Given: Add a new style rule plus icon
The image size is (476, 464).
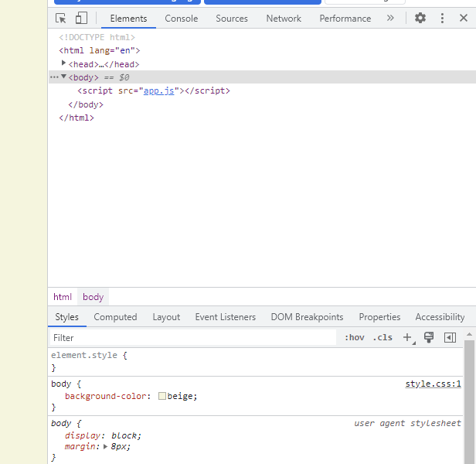Looking at the screenshot, I should coord(407,337).
